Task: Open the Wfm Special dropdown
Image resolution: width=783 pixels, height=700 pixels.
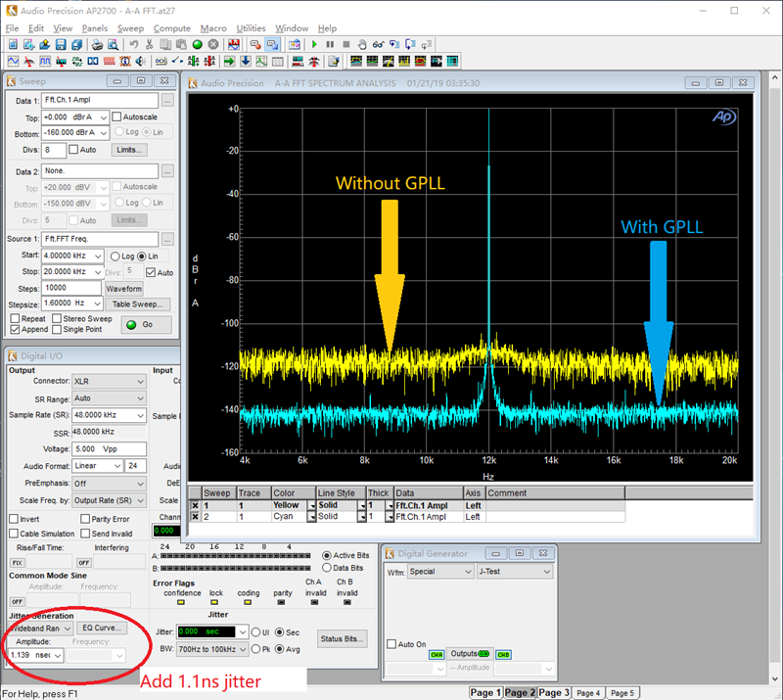Action: 468,571
